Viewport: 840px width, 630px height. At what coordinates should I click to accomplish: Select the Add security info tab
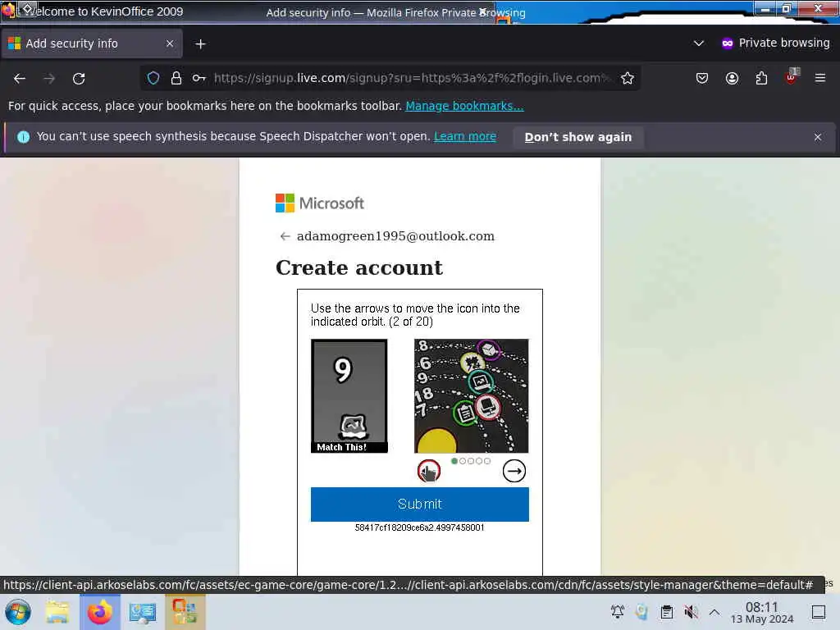pyautogui.click(x=92, y=43)
